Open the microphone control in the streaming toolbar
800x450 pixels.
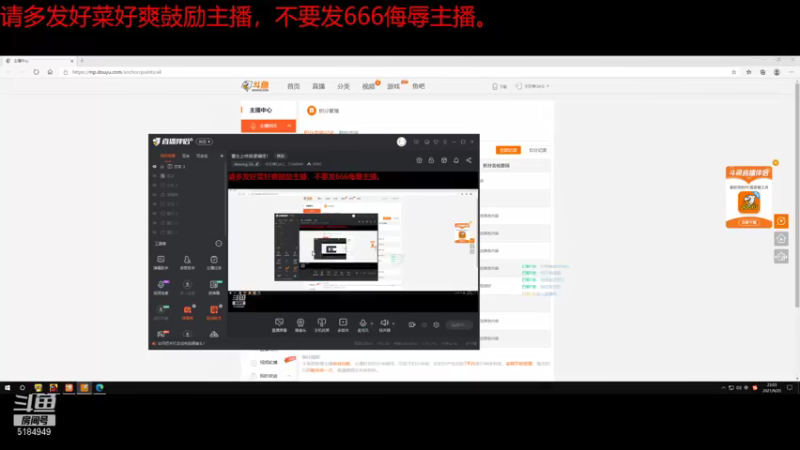point(363,325)
